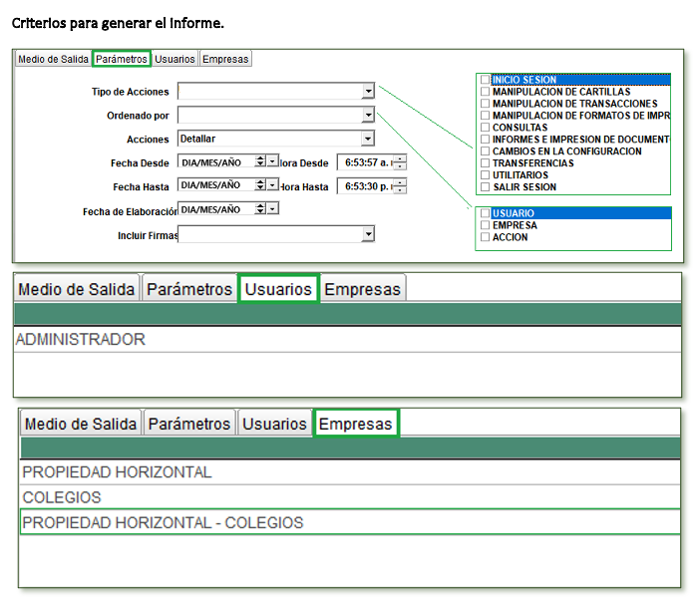Check the SALIR SESION checkbox
700x603 pixels.
point(486,187)
